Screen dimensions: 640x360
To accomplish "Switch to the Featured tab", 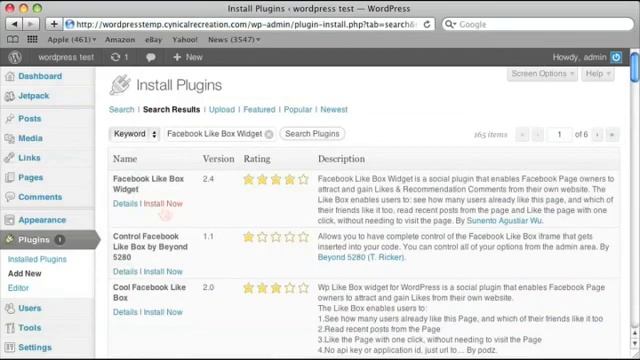I will pyautogui.click(x=259, y=109).
